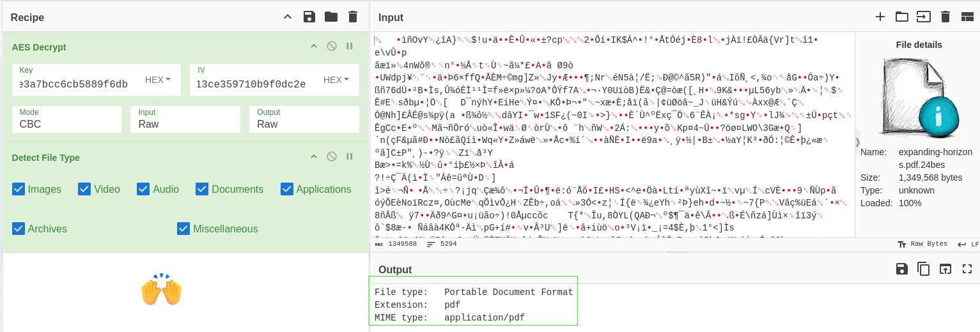The height and width of the screenshot is (332, 980).
Task: Uncheck the Archives checkbox
Action: 19,229
